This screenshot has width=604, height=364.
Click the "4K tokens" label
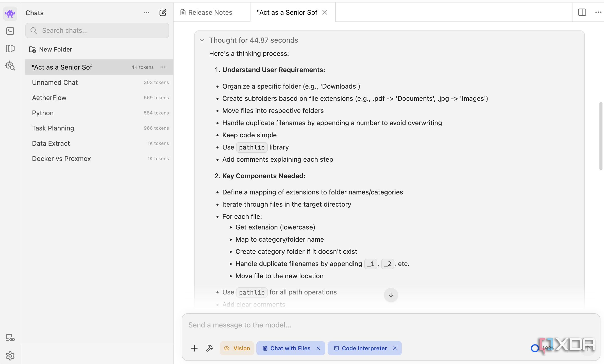click(x=142, y=67)
